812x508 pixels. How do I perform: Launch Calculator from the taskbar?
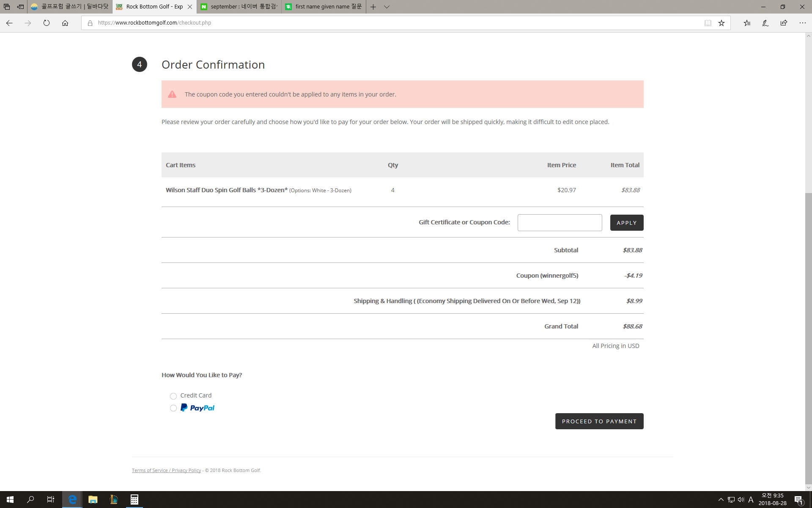pos(134,500)
